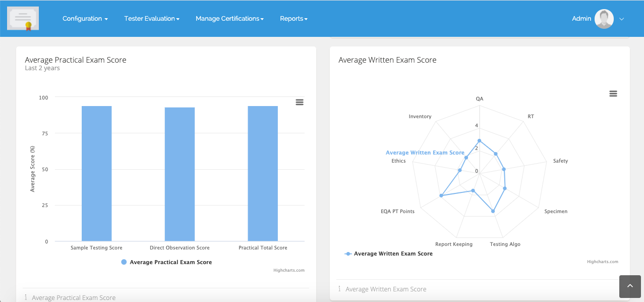This screenshot has width=644, height=302.
Task: Open the Reports menu
Action: tap(294, 18)
